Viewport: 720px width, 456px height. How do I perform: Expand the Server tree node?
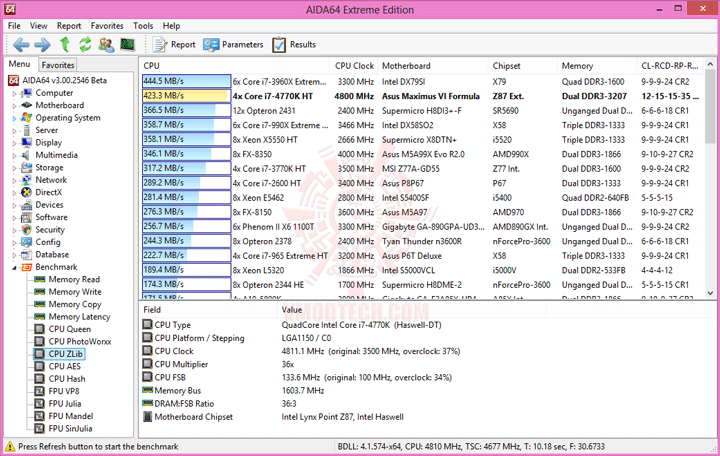click(14, 130)
